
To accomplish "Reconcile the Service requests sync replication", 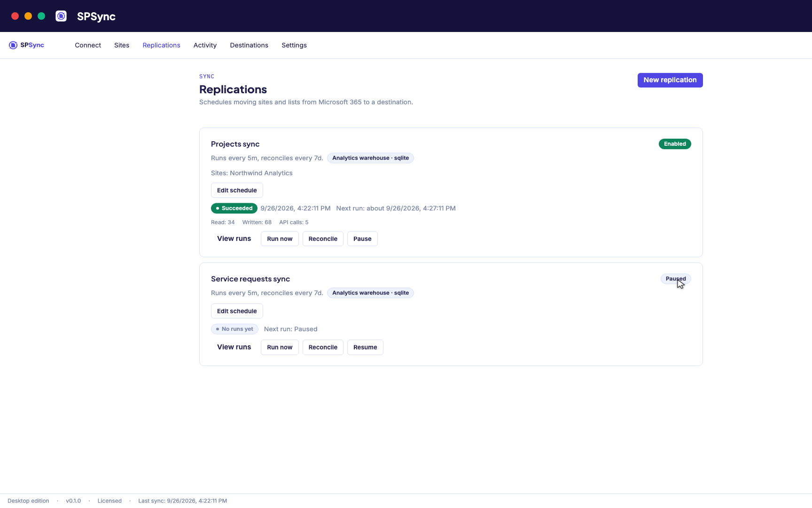I will pos(323,347).
